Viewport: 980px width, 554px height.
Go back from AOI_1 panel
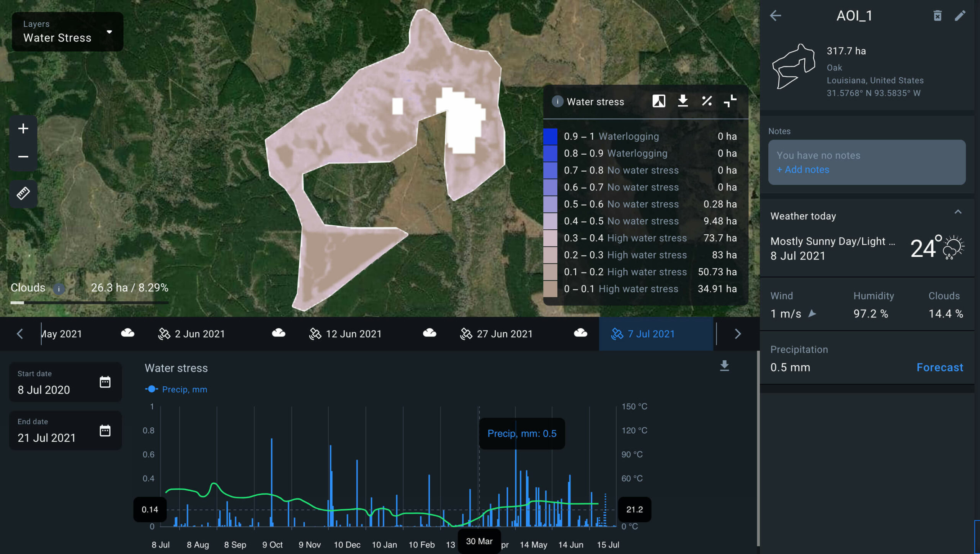775,16
